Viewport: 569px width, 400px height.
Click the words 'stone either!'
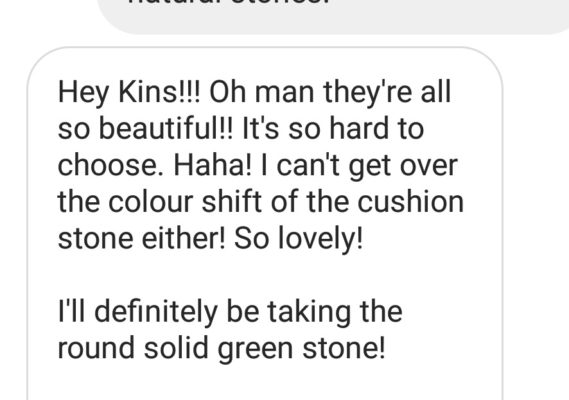(142, 239)
